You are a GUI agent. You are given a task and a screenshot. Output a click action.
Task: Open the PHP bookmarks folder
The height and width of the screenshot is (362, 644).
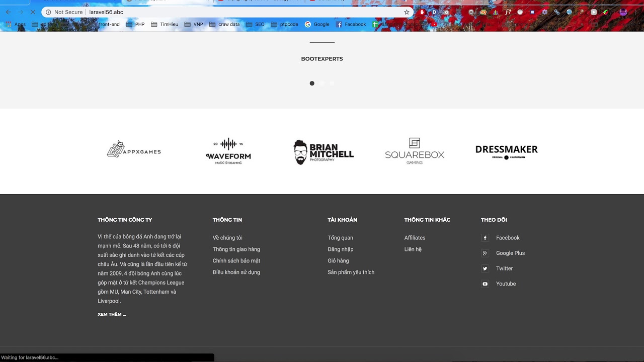point(135,24)
